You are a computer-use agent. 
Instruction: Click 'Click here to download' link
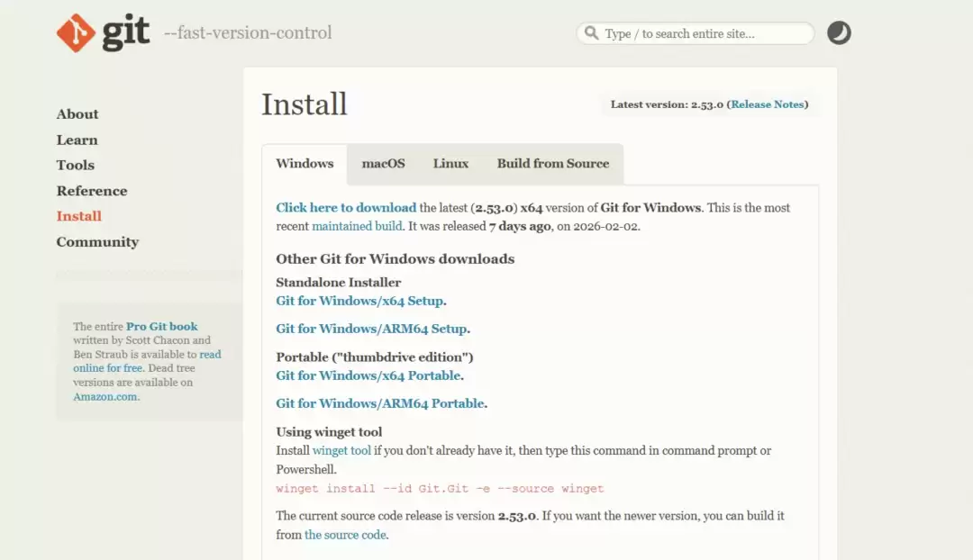pos(346,208)
